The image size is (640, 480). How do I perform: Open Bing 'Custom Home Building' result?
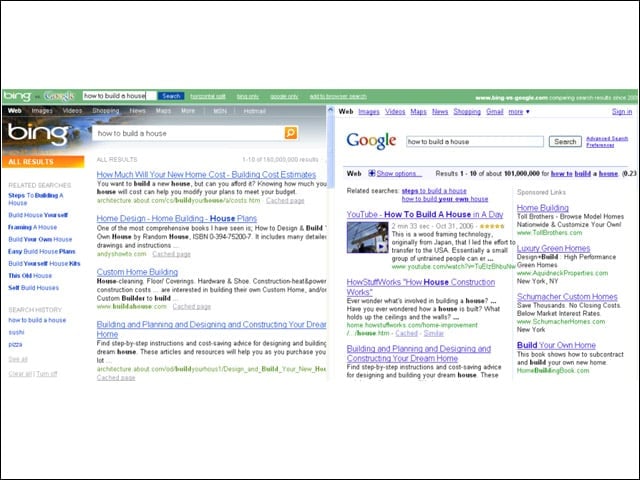[137, 272]
